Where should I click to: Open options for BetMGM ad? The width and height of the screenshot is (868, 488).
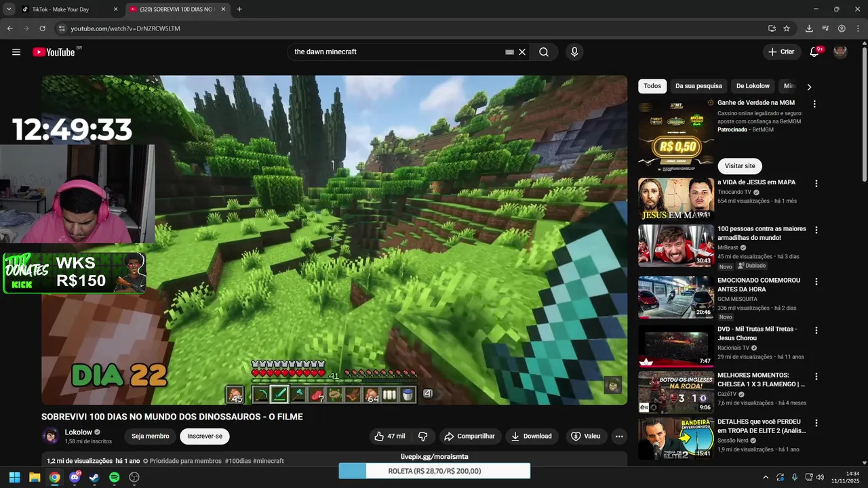pos(814,104)
